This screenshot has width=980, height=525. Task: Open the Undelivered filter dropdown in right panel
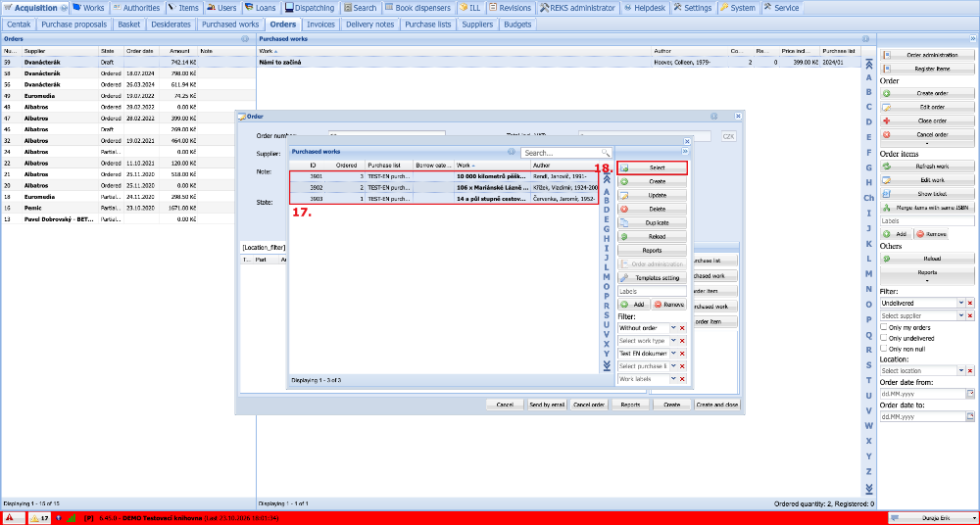[x=960, y=303]
